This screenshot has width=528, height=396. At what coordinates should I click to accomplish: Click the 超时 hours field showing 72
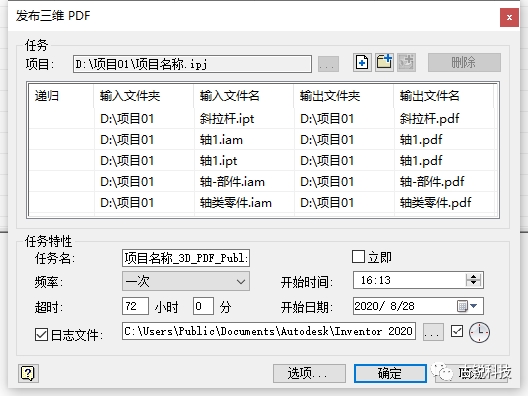click(x=135, y=306)
